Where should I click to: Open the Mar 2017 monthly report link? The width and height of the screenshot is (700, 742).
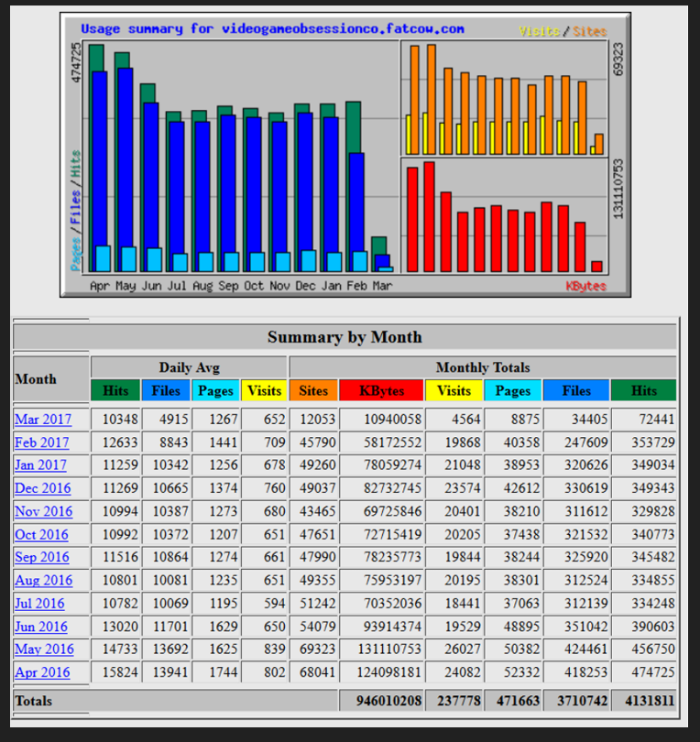point(42,420)
